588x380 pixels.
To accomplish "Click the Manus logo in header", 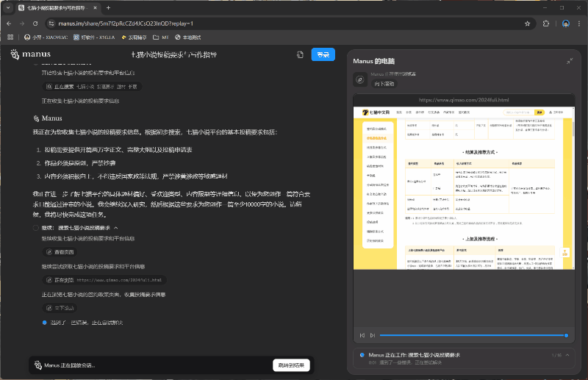I will 31,54.
